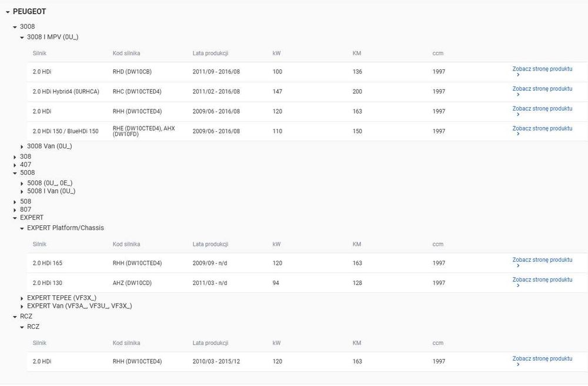The height and width of the screenshot is (386, 588).
Task: Expand the 5008 I Van (0U_) subsection
Action: 22,192
